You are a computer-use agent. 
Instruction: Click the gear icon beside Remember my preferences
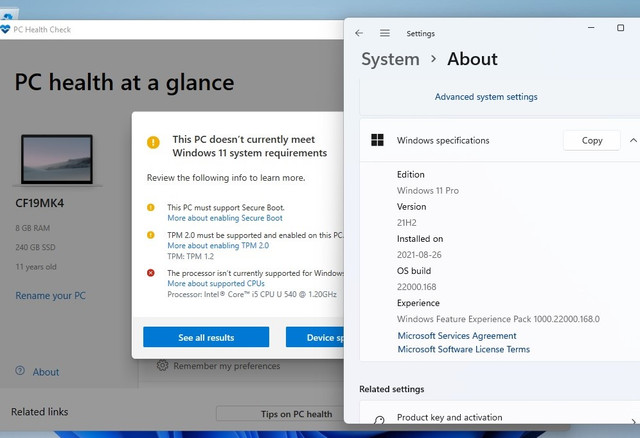162,365
